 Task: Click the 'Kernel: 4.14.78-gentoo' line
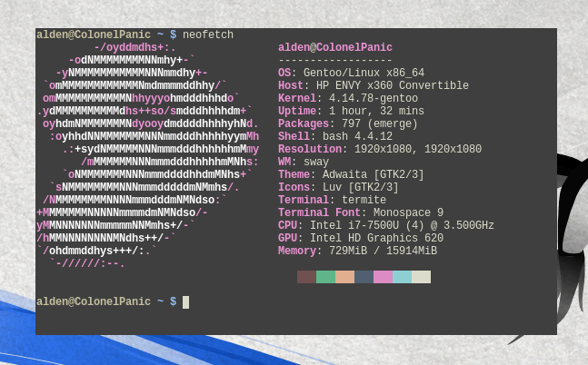coord(348,98)
